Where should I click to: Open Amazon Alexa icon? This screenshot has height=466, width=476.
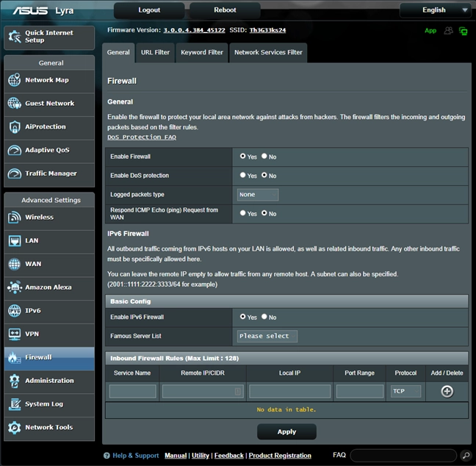pos(14,287)
